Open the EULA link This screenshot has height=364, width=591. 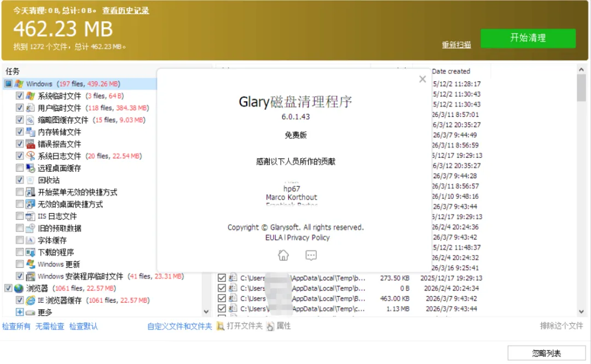coord(274,238)
